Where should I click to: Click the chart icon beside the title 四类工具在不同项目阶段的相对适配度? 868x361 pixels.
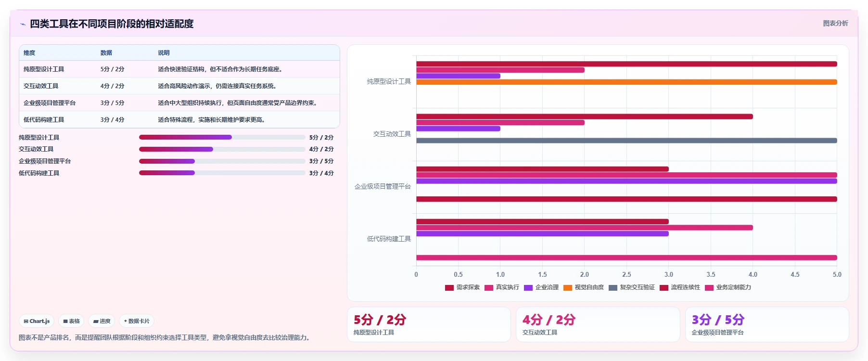pyautogui.click(x=23, y=24)
